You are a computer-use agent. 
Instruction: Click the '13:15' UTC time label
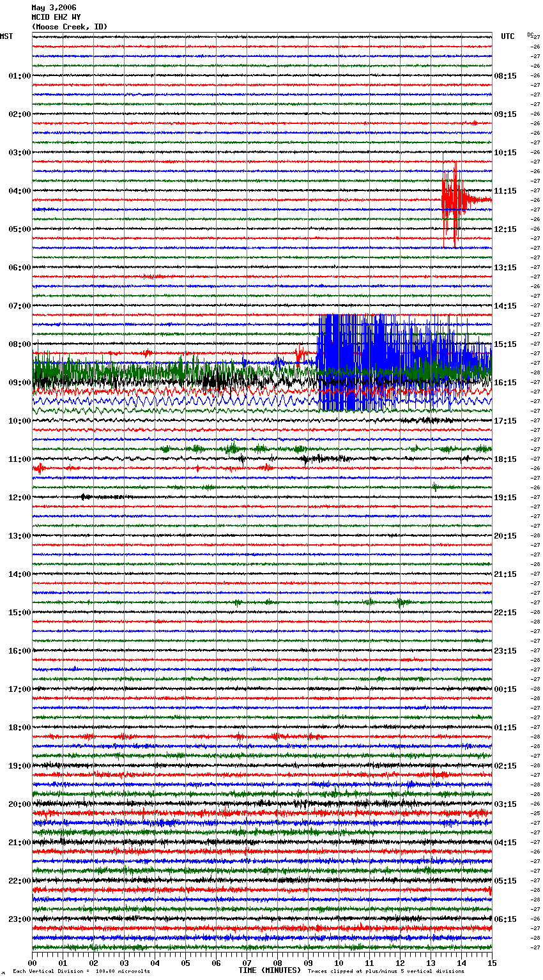tap(505, 268)
